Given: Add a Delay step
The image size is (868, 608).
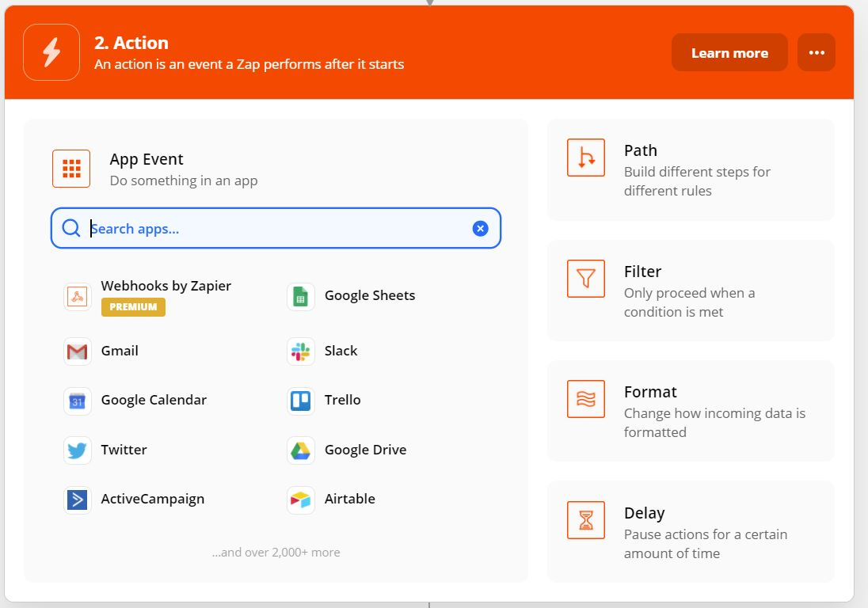Looking at the screenshot, I should [691, 532].
